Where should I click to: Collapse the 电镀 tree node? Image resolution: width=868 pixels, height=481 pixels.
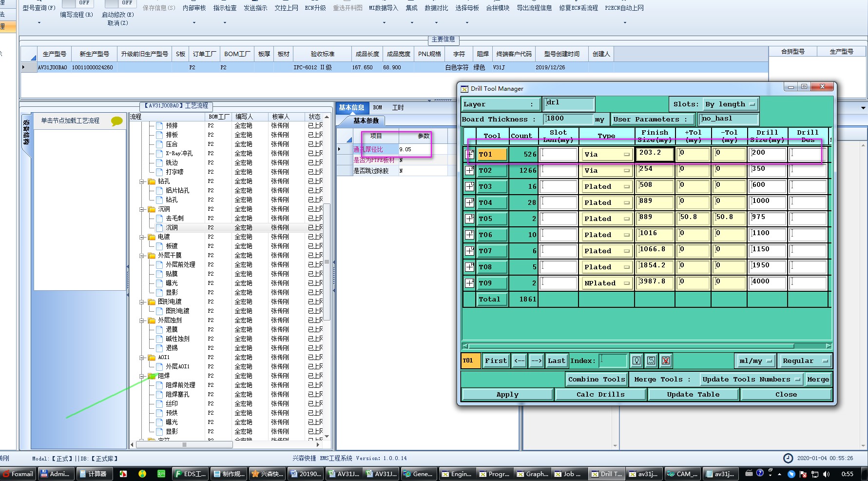click(x=142, y=237)
